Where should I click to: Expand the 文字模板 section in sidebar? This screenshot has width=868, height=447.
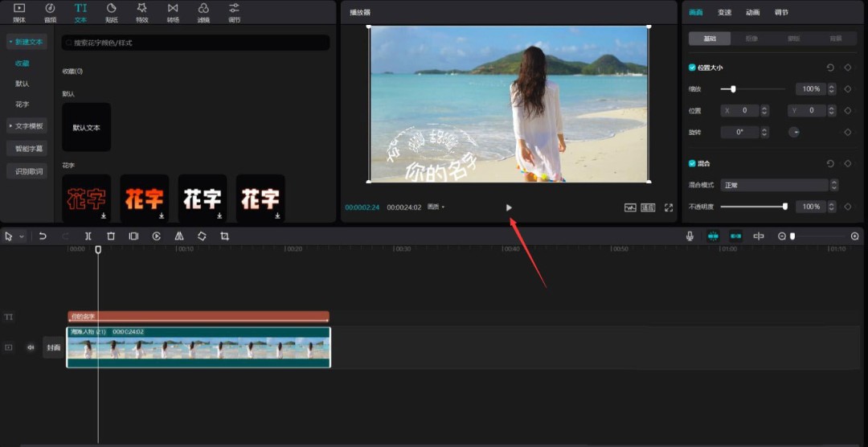27,126
